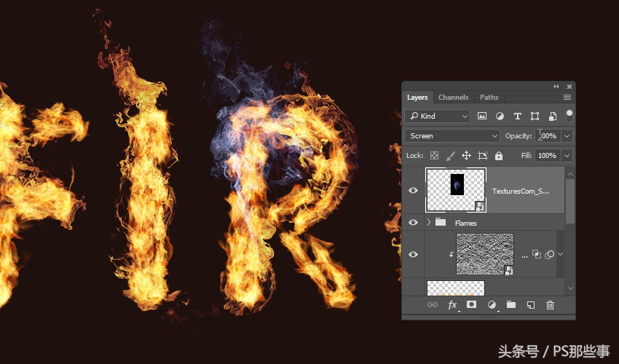Screen dimensions: 619x364
Task: Lock artboard nesting icon
Action: (482, 156)
